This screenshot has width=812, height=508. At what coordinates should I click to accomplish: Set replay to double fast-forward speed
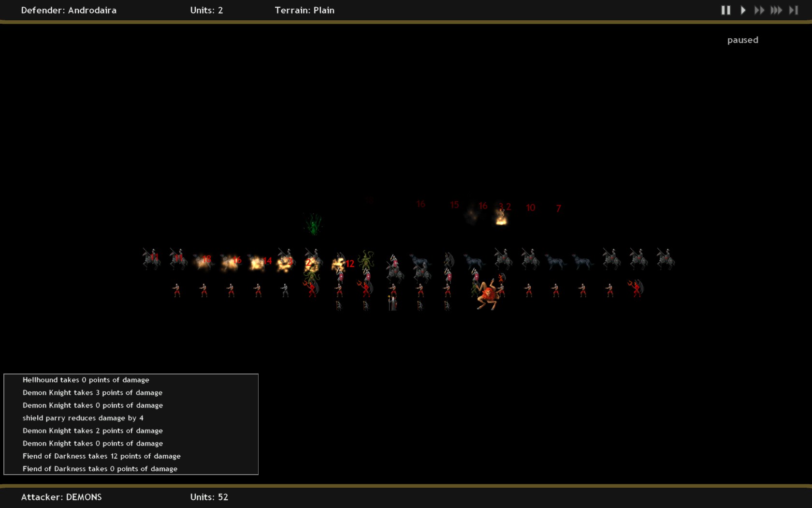point(759,10)
